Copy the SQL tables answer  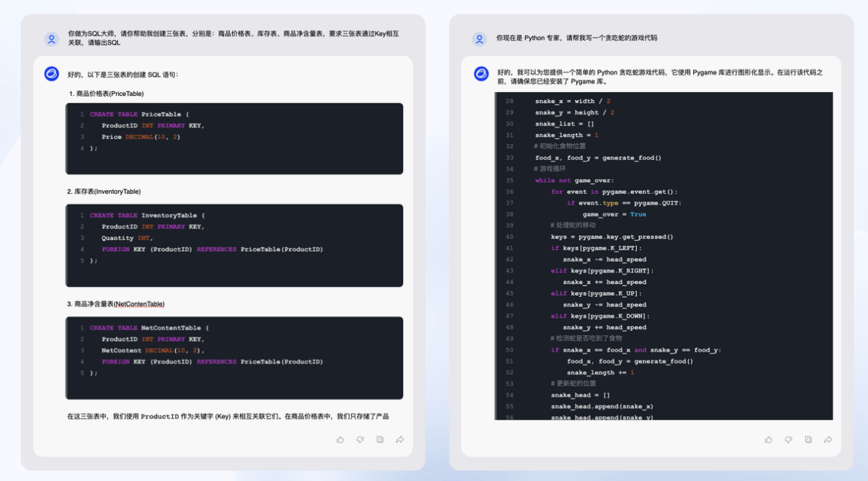click(379, 440)
